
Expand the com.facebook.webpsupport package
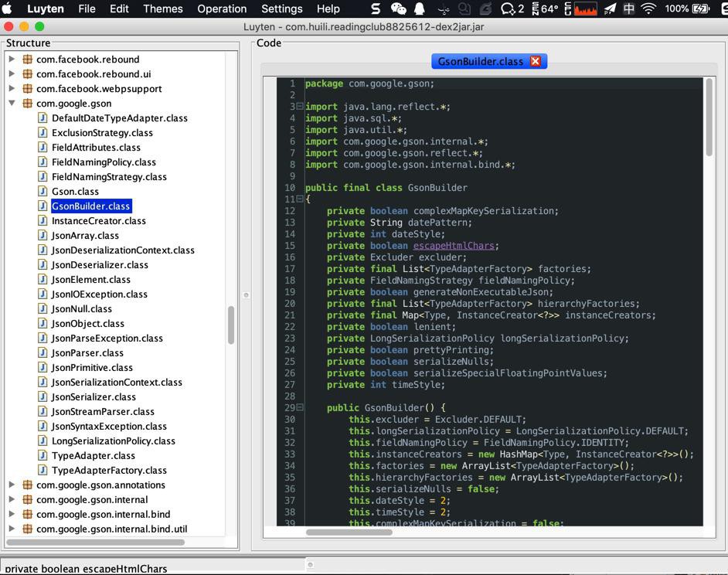pyautogui.click(x=12, y=89)
